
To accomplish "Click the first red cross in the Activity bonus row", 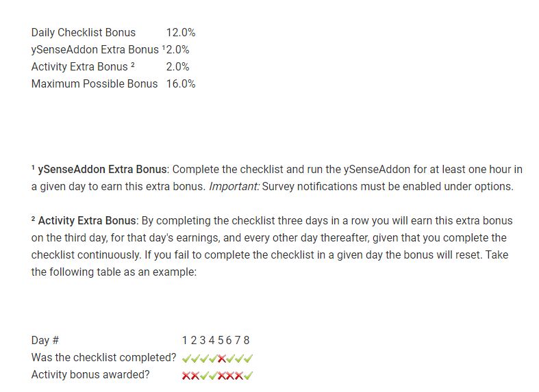I will click(187, 375).
